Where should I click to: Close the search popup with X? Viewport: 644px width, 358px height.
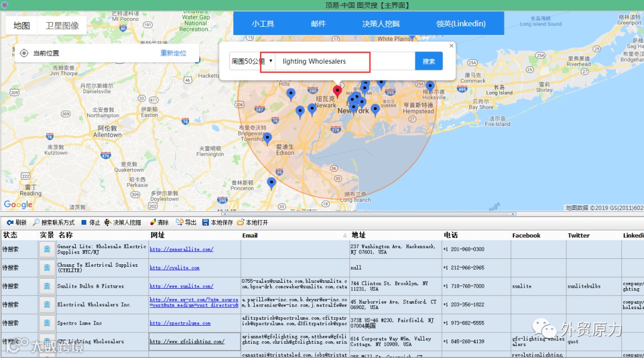(x=451, y=45)
